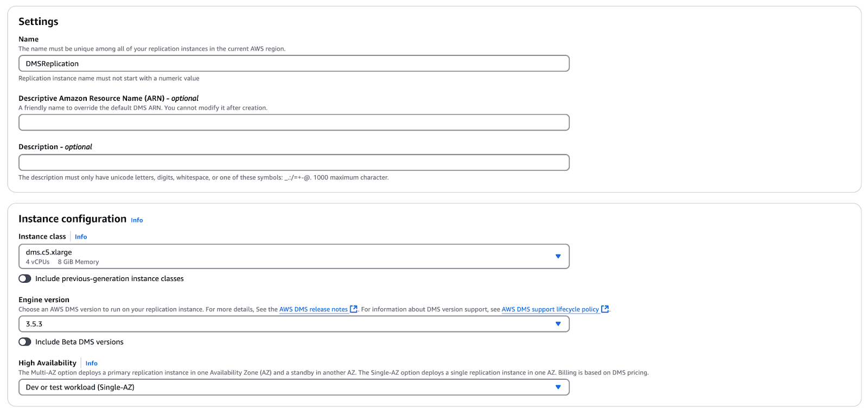This screenshot has height=415, width=868.
Task: Toggle Include previous-generation instance classes
Action: (25, 279)
